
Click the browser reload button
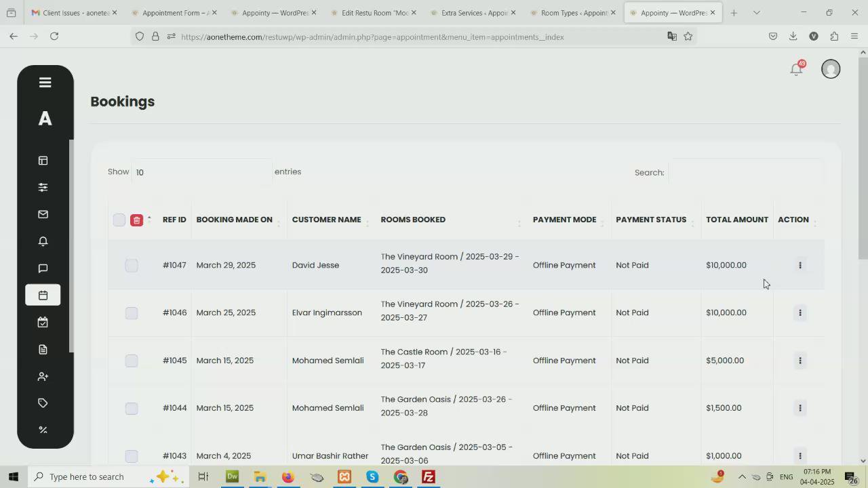click(54, 37)
